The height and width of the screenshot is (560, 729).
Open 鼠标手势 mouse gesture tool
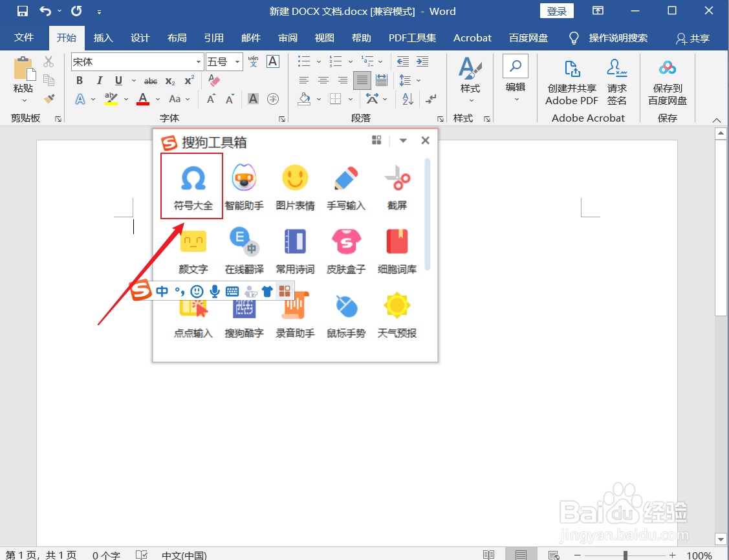tap(346, 315)
